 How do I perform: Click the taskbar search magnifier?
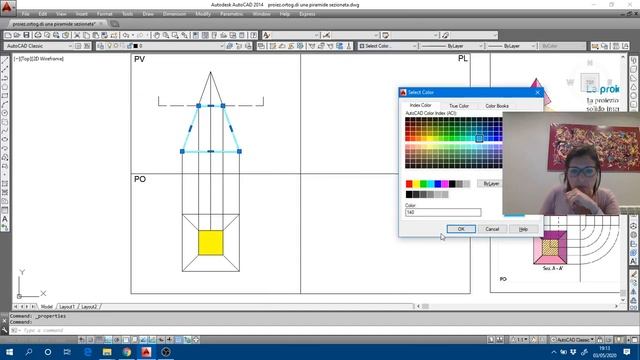click(x=29, y=352)
